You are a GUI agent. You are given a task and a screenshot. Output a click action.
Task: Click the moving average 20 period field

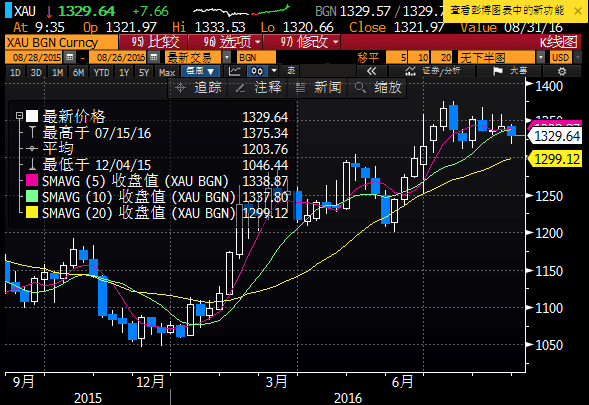pyautogui.click(x=442, y=57)
